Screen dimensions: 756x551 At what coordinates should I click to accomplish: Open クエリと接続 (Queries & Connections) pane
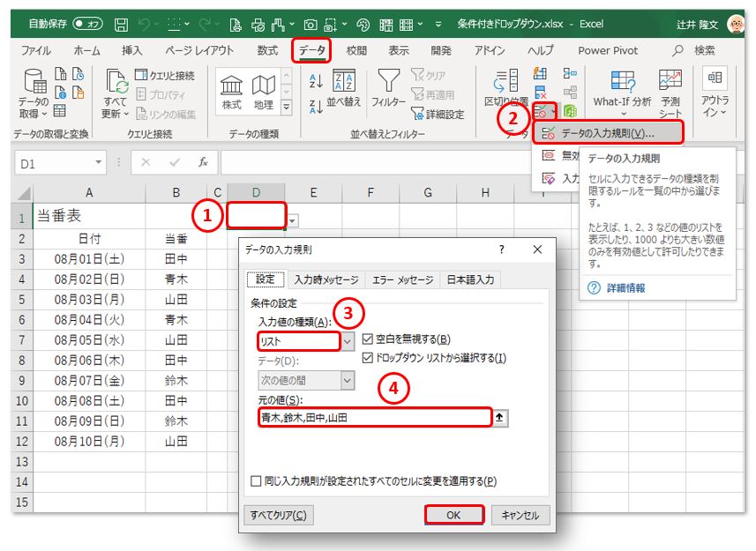point(165,75)
